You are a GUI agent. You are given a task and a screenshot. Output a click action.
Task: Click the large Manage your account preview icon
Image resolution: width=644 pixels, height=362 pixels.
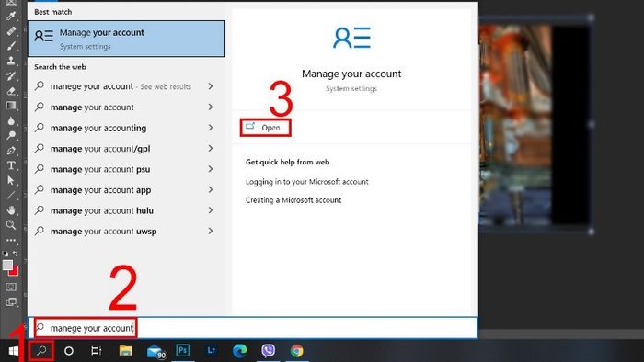351,38
